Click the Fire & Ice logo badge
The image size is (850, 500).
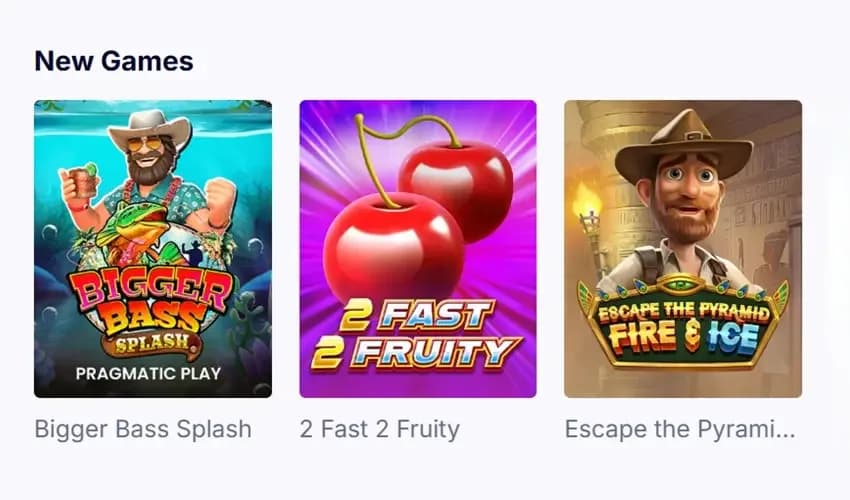[x=683, y=323]
